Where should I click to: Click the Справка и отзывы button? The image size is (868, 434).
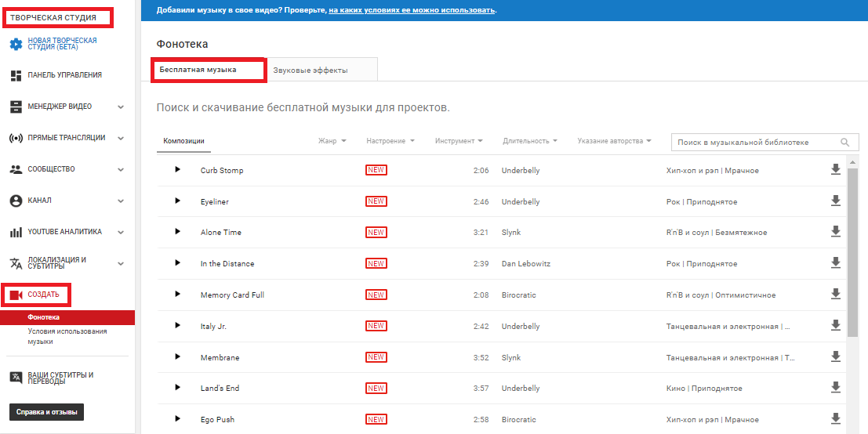[45, 412]
